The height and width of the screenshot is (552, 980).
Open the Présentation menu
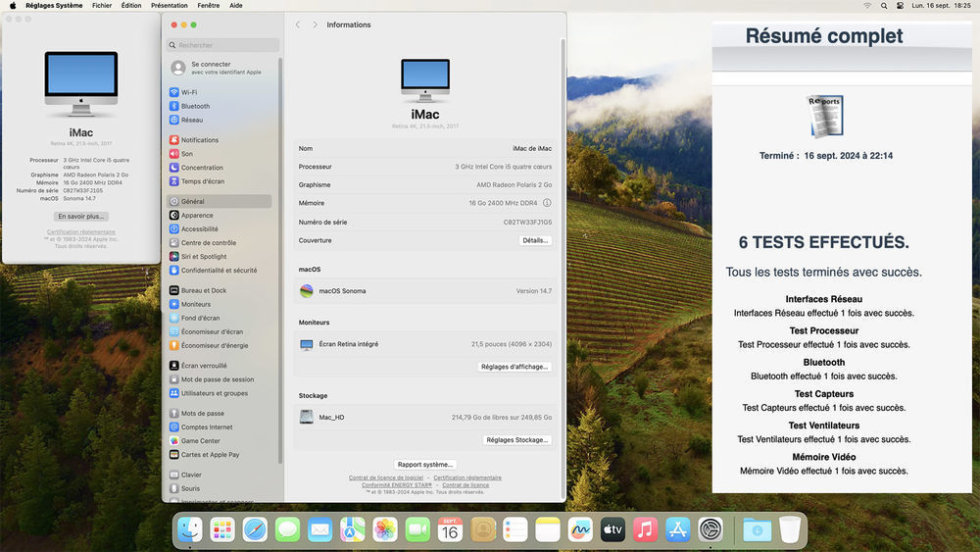[170, 6]
